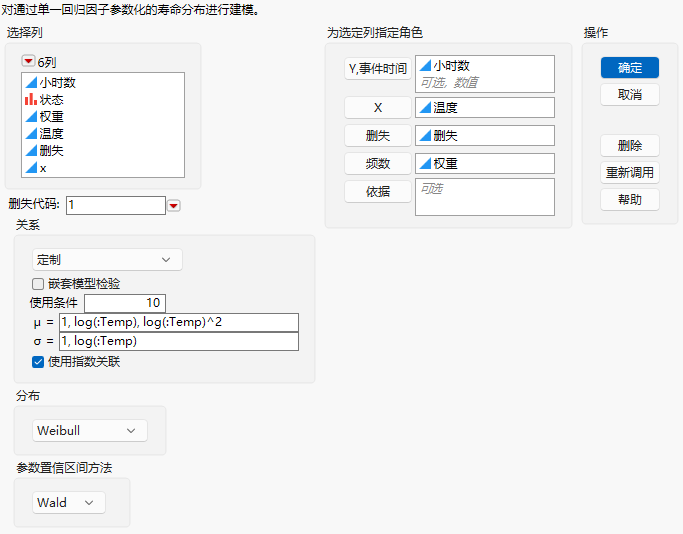
Task: Click the 重新调用 button
Action: [629, 172]
